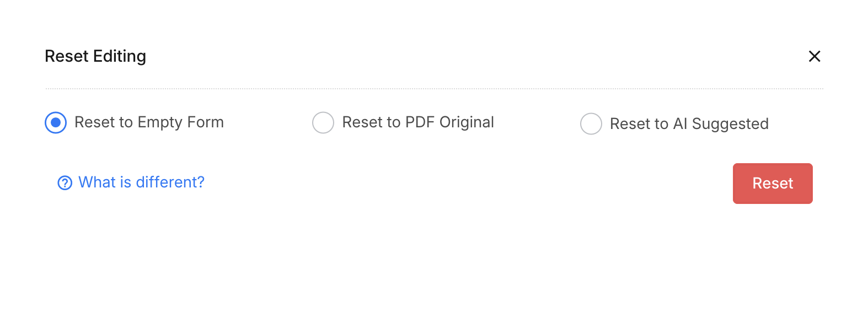Choose the Reset to PDF Original radio button
868x312 pixels.
pyautogui.click(x=323, y=122)
